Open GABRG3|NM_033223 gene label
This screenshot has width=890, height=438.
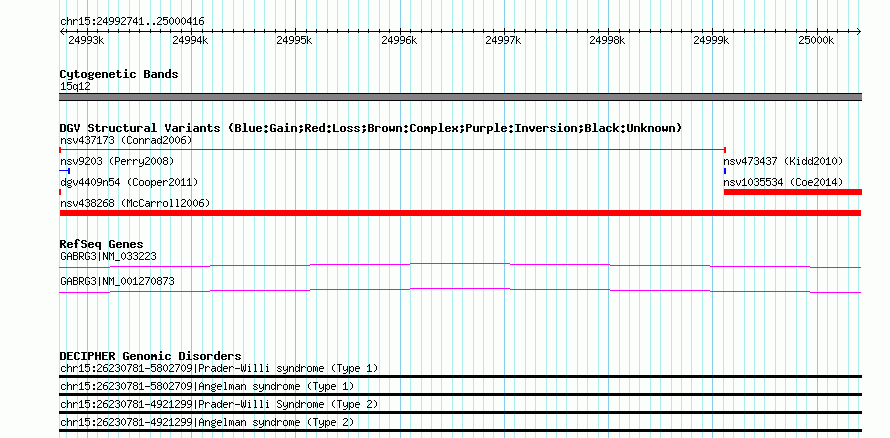pos(108,256)
